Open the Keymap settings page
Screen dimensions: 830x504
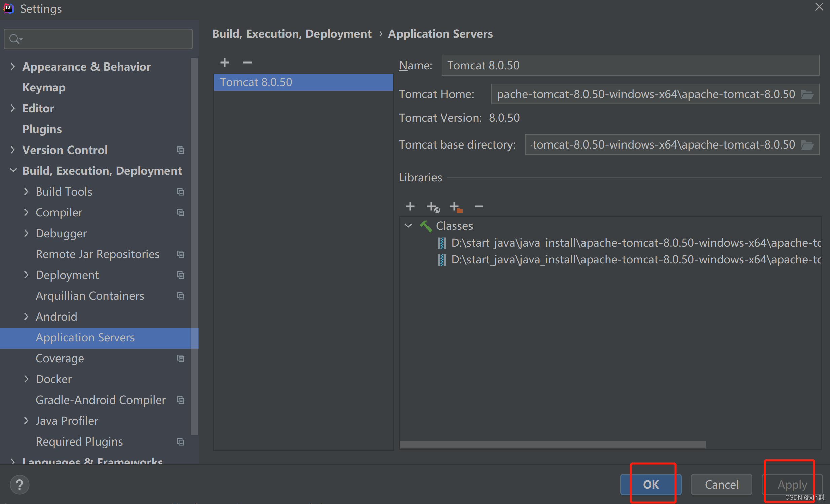click(x=44, y=88)
